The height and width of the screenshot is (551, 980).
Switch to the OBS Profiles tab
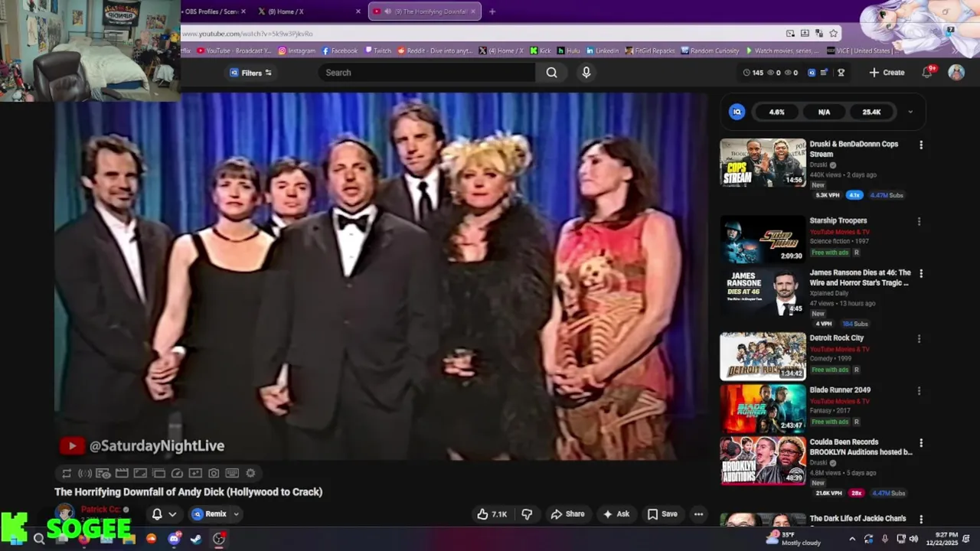point(213,11)
